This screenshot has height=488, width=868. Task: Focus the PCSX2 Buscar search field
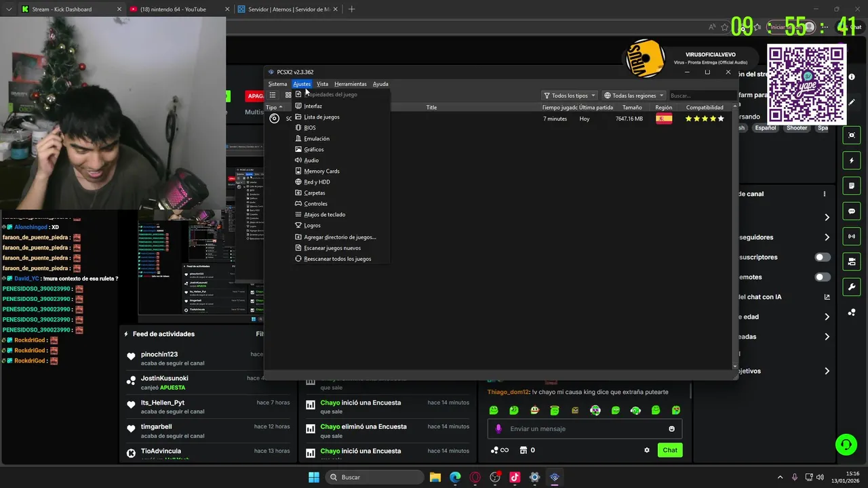point(701,96)
